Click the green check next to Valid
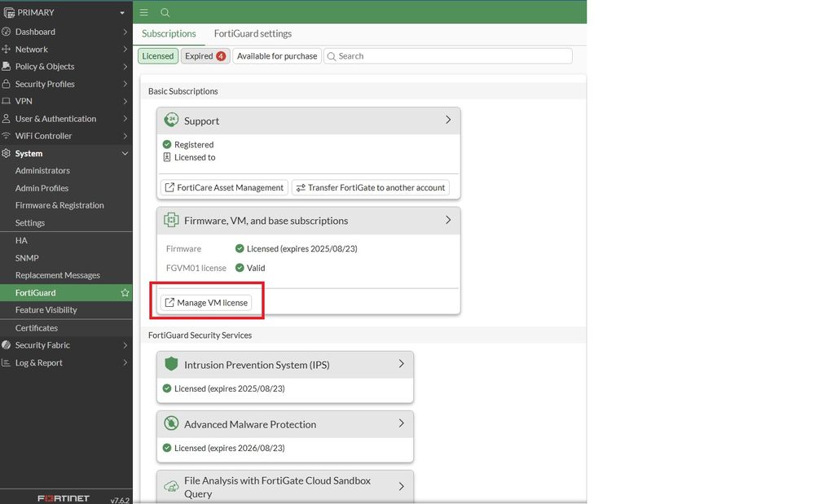814x504 pixels. click(240, 268)
